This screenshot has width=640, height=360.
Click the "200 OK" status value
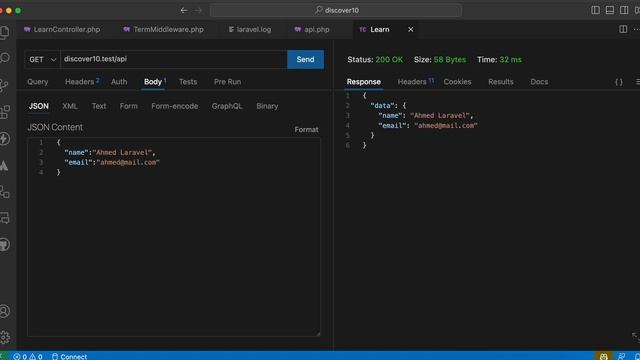tap(389, 60)
